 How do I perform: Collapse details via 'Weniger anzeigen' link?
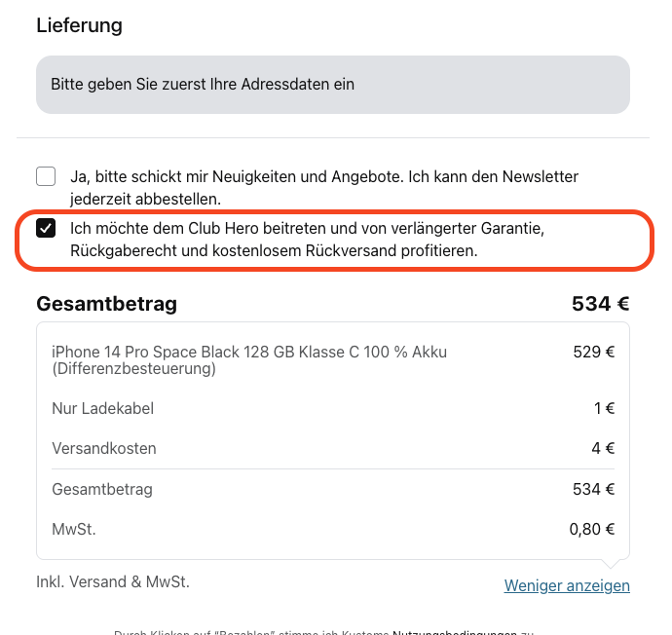click(567, 585)
